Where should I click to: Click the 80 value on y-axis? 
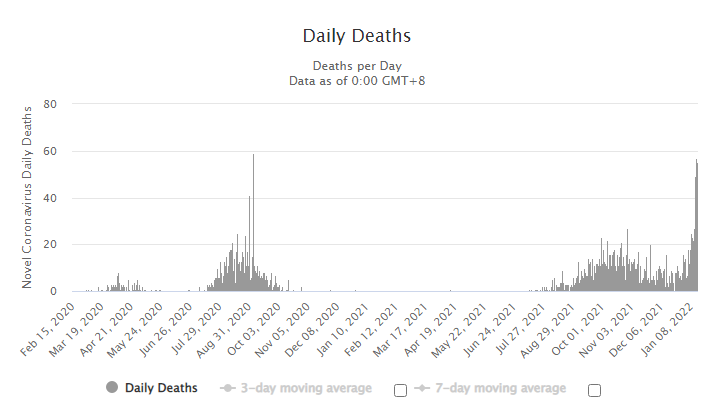(50, 104)
